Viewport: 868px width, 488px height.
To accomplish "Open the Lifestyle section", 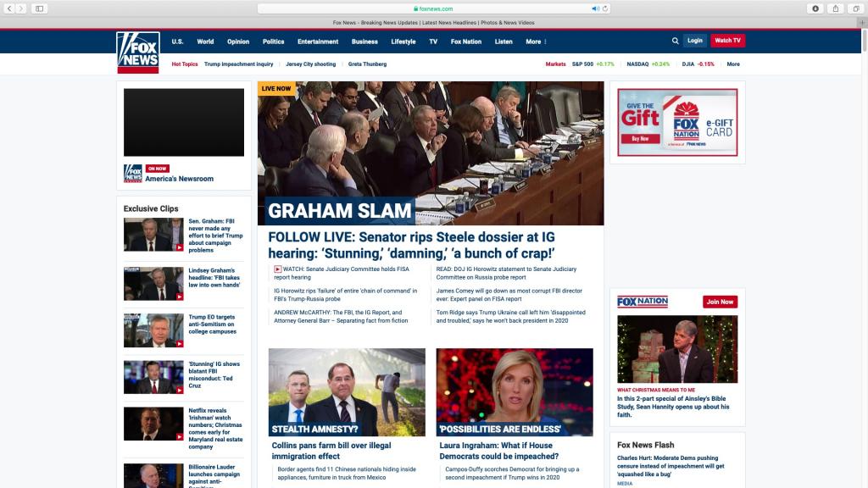I will [403, 42].
